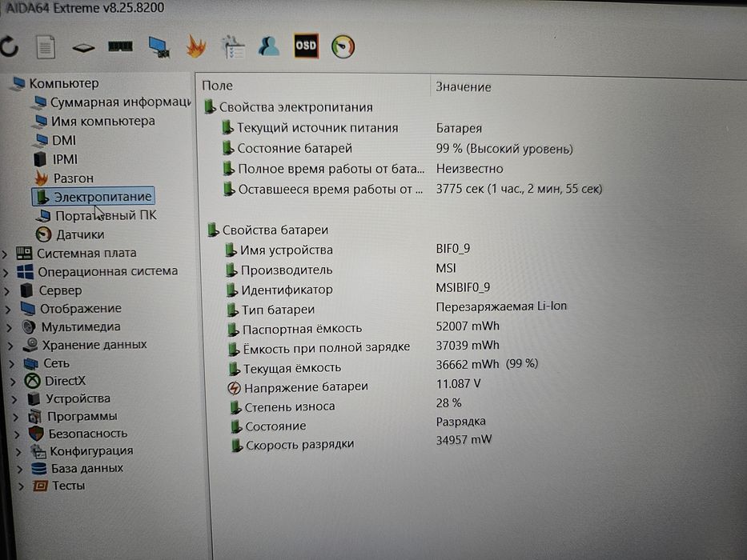747x560 pixels.
Task: Select the Разгон tree entry
Action: [x=74, y=178]
